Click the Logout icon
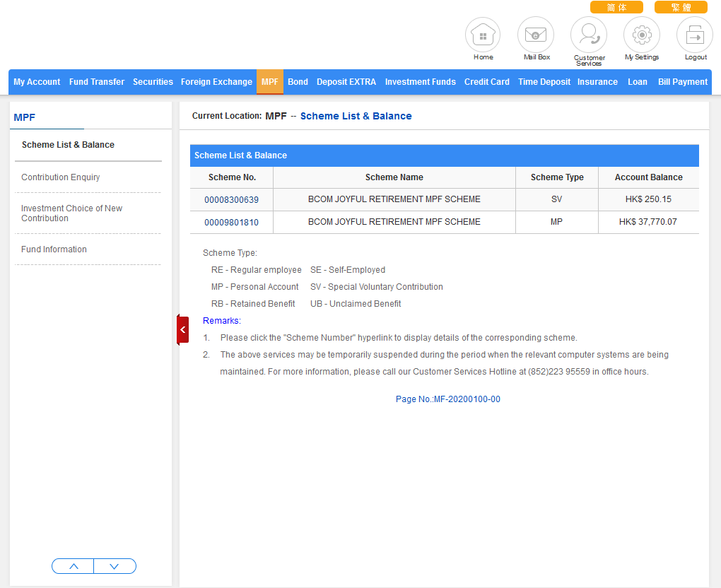Screen dimensions: 721x588 695,35
